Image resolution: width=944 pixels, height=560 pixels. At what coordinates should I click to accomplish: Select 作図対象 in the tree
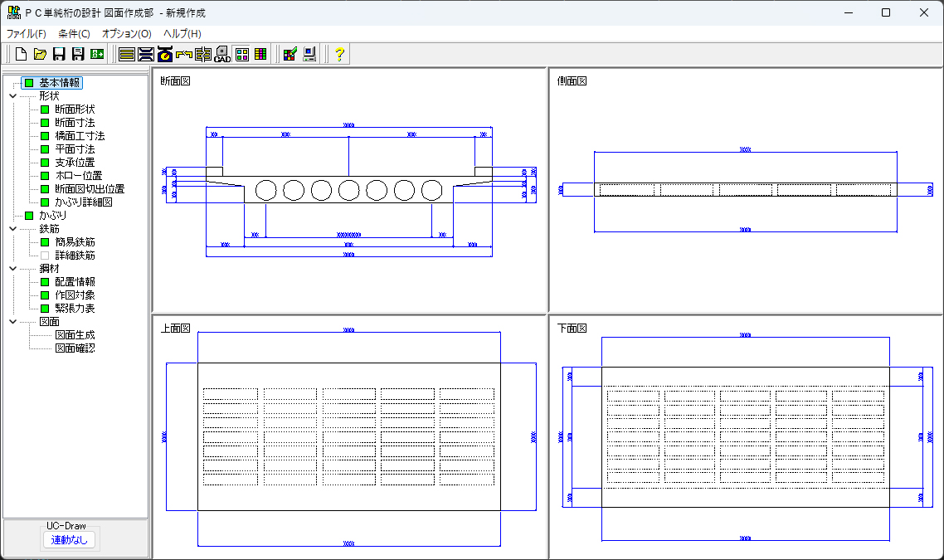(75, 295)
